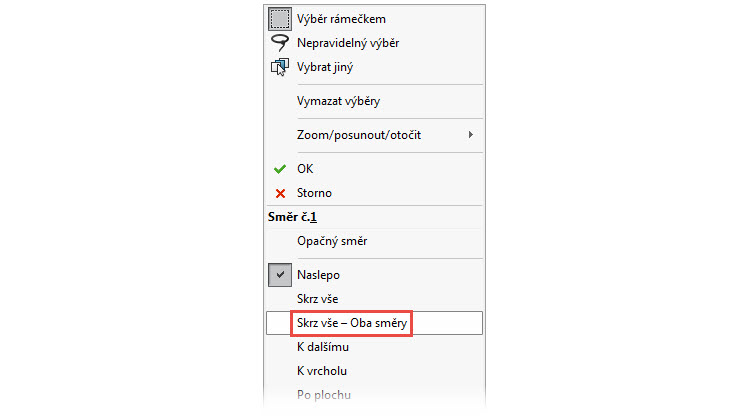Cancel using the Storno item
Screen dimensions: 749x416
coord(314,193)
